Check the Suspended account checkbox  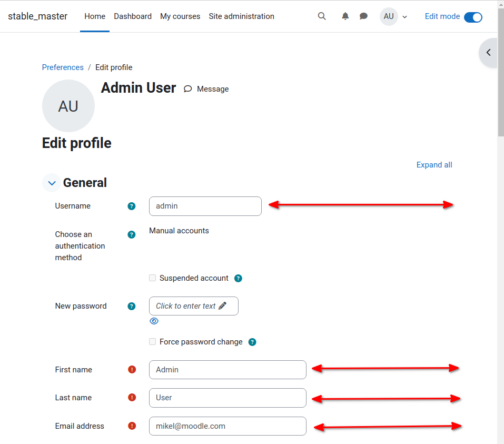coord(152,278)
